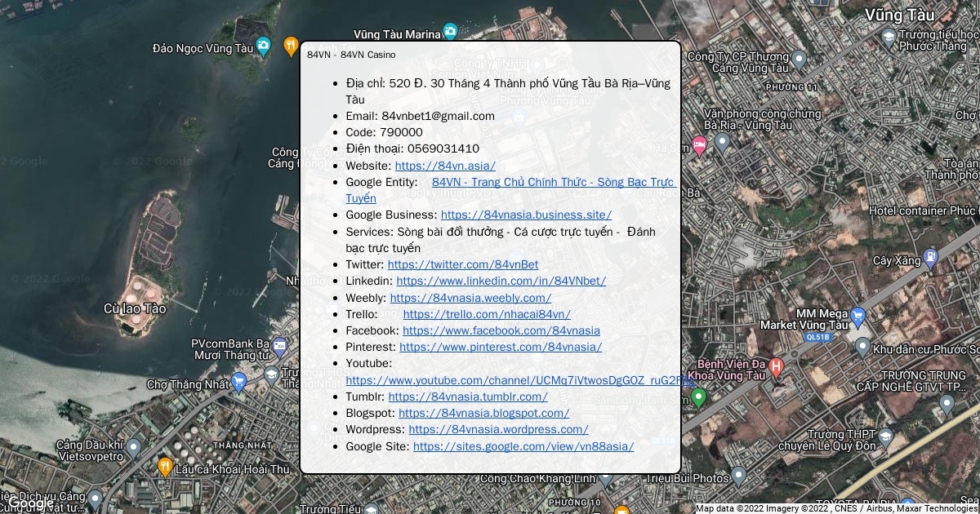Select the Đảo Ngọc Vũng Tàu camera pin

[263, 47]
